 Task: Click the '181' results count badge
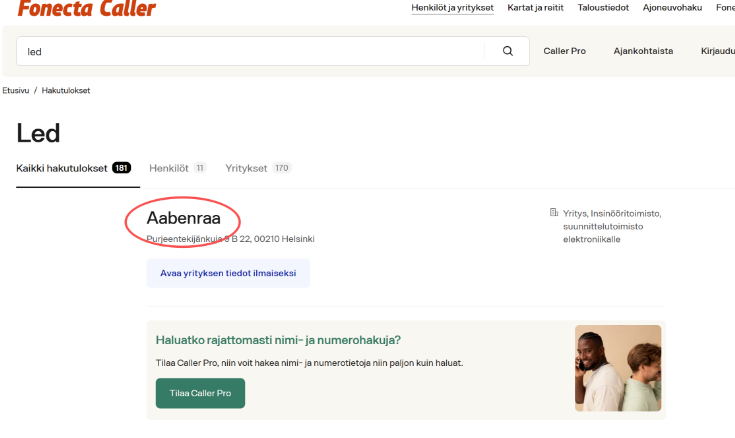(121, 168)
